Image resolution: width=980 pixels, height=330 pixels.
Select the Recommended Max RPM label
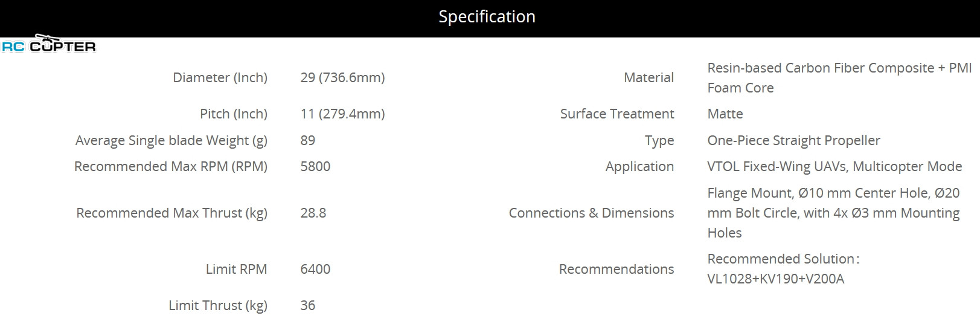pos(170,167)
